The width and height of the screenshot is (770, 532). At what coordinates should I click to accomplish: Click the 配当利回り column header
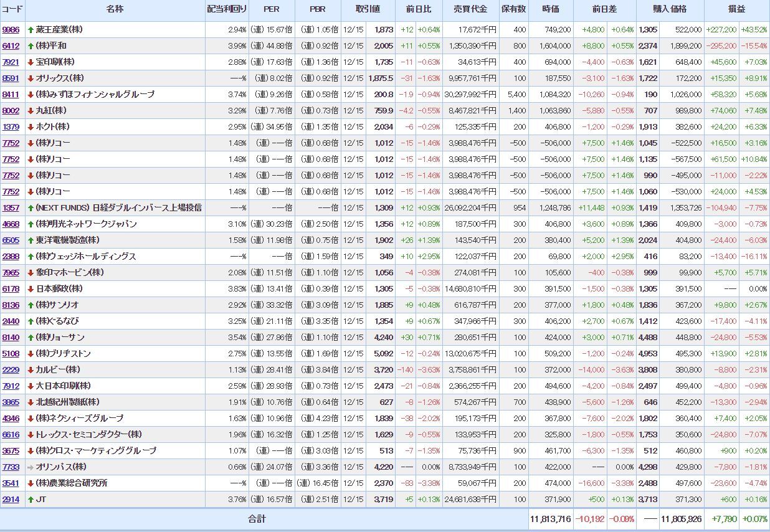point(227,10)
